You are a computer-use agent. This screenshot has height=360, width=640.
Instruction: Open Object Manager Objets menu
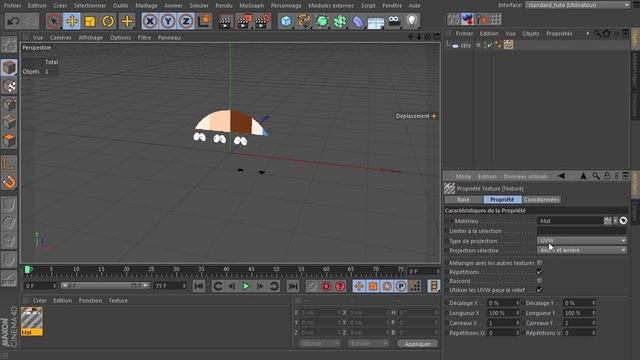[531, 34]
